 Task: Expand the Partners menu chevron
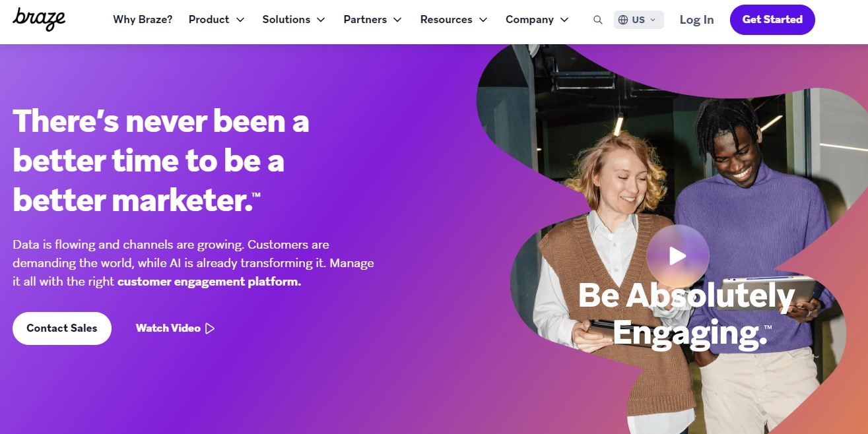pos(397,20)
